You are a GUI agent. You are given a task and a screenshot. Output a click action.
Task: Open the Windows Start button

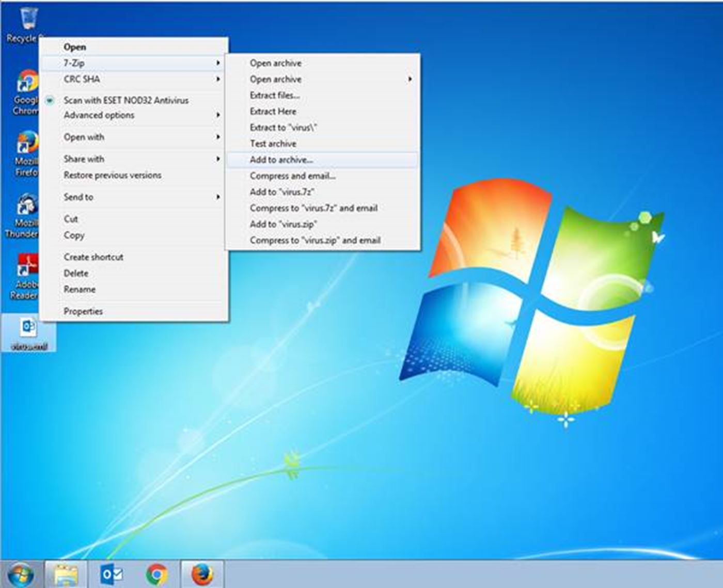pyautogui.click(x=21, y=574)
